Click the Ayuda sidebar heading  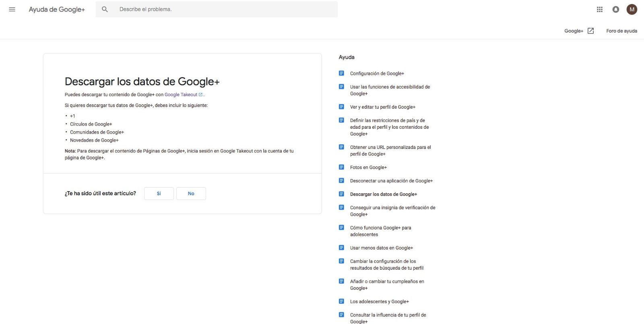pos(347,57)
